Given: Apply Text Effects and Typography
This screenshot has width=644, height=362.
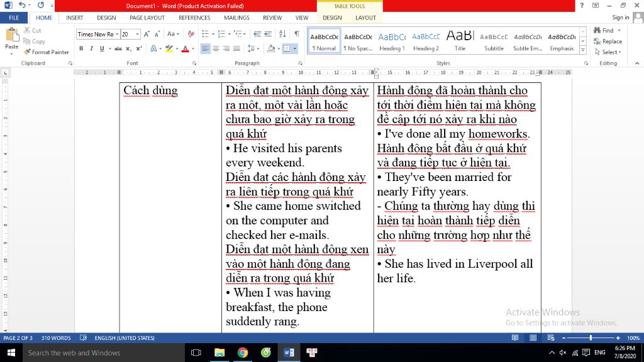Looking at the screenshot, I should (153, 48).
